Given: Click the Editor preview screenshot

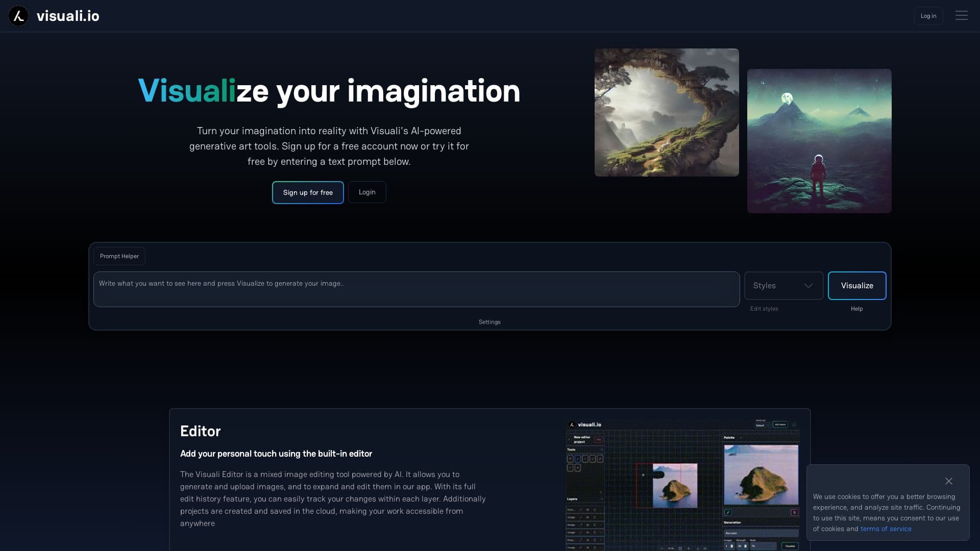Looking at the screenshot, I should [x=682, y=485].
